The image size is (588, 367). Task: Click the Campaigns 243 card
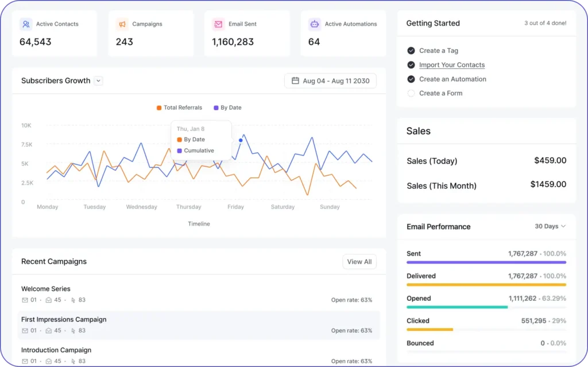pyautogui.click(x=151, y=33)
